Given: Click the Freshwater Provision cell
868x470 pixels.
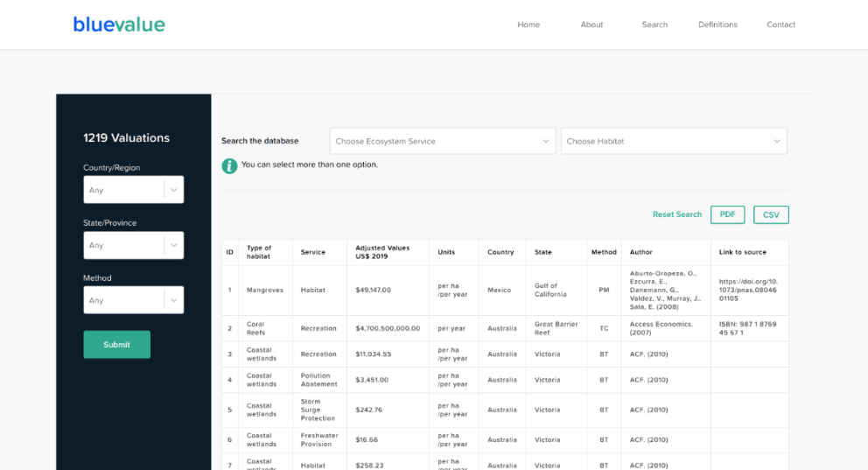Looking at the screenshot, I should coord(319,439).
